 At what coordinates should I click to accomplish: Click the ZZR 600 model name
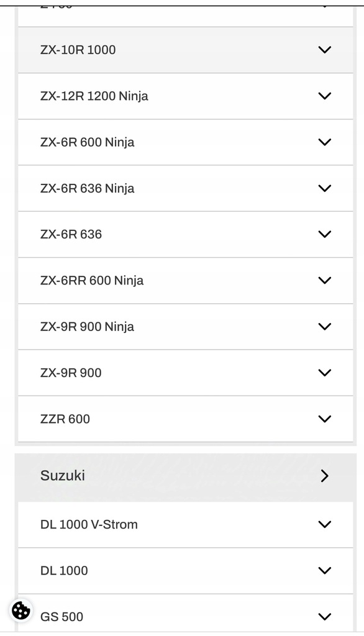(x=65, y=419)
